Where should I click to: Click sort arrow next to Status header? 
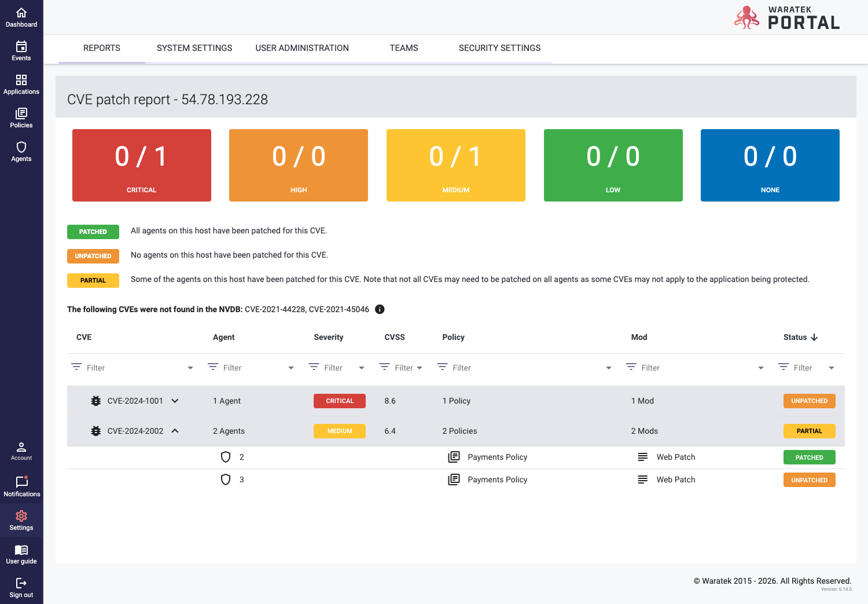814,337
